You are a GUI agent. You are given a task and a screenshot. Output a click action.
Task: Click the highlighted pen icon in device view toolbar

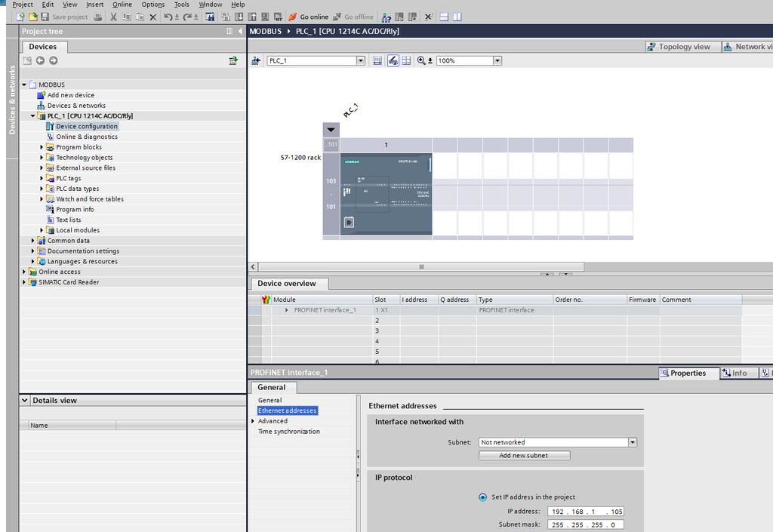coord(393,60)
